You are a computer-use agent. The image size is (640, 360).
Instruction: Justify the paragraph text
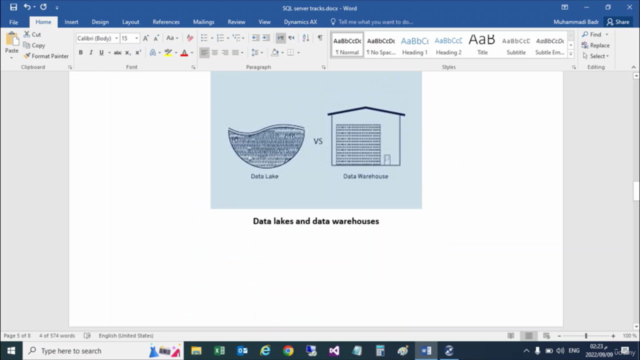tap(236, 52)
